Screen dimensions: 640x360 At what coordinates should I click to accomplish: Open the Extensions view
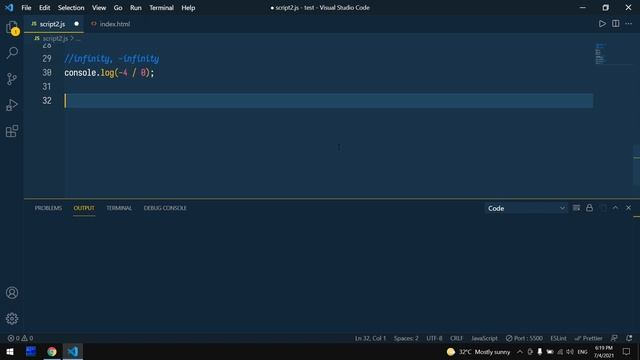point(12,131)
